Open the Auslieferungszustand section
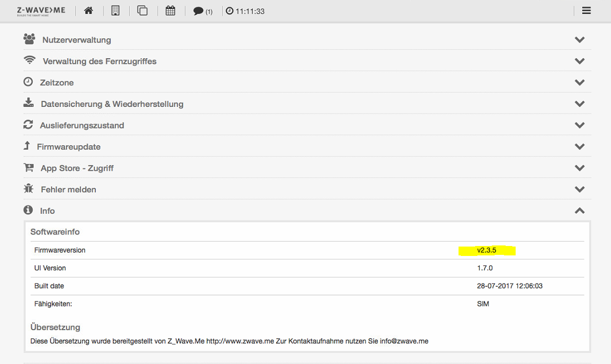The width and height of the screenshot is (611, 364). tap(82, 125)
